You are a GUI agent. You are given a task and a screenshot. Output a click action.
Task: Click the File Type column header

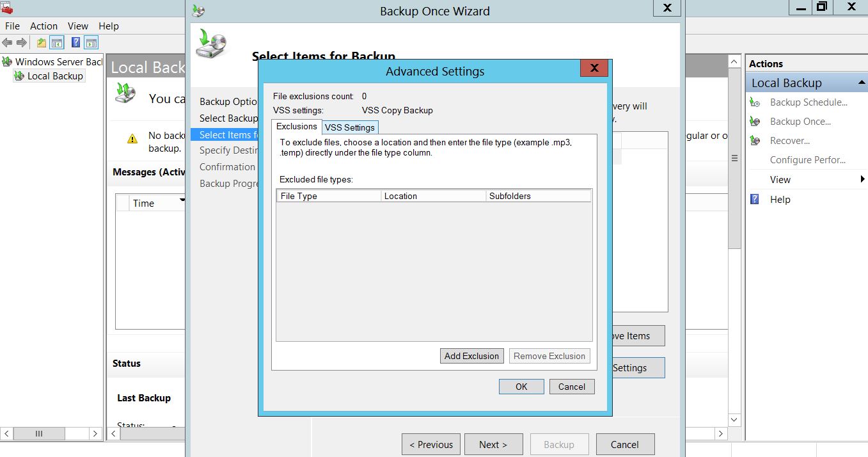pos(328,196)
